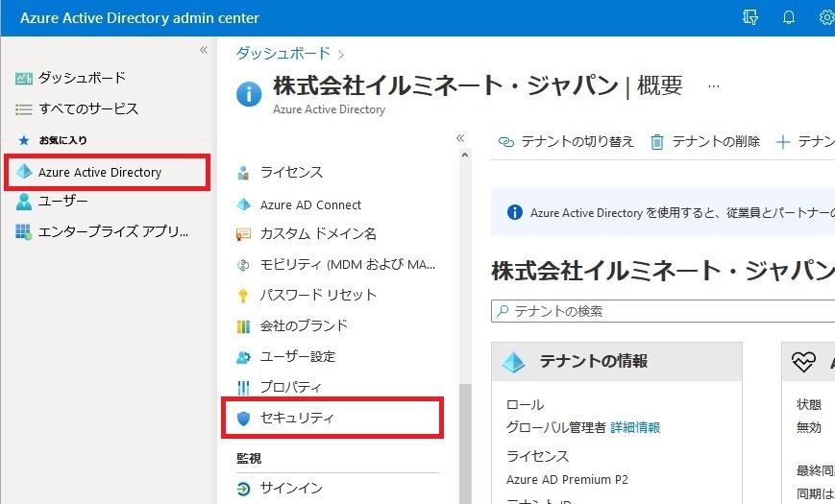This screenshot has width=835, height=504.
Task: Click the plus テナン... create button
Action: [805, 141]
